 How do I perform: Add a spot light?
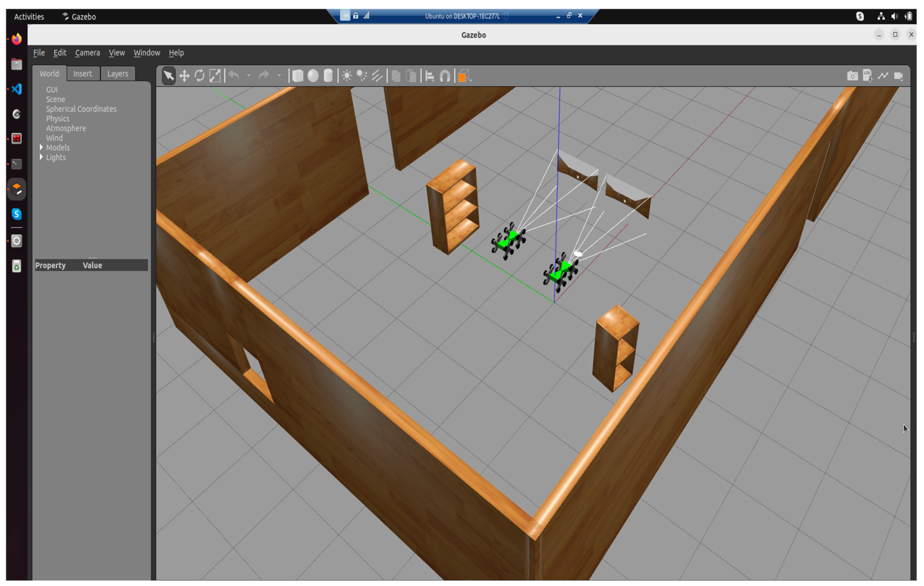click(362, 76)
